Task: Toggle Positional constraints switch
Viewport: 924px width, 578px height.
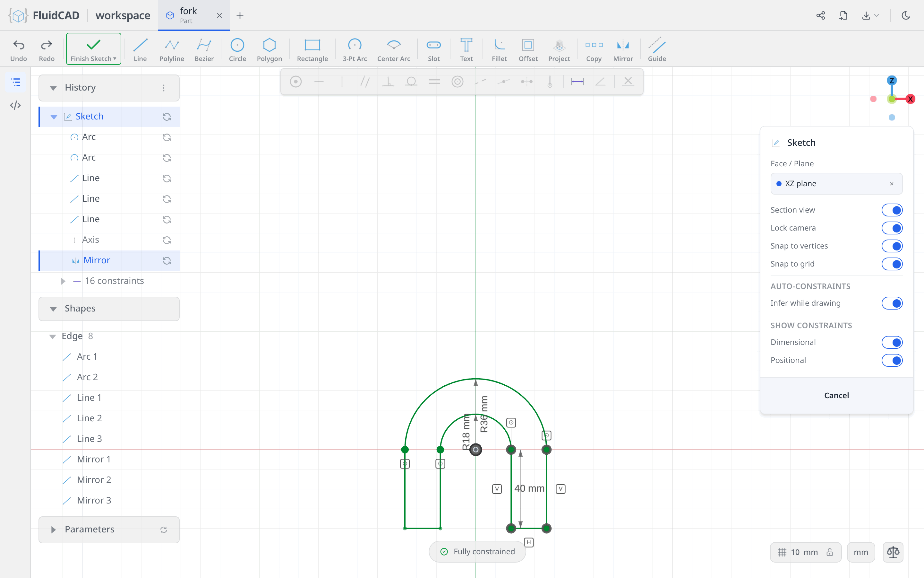Action: pos(892,360)
